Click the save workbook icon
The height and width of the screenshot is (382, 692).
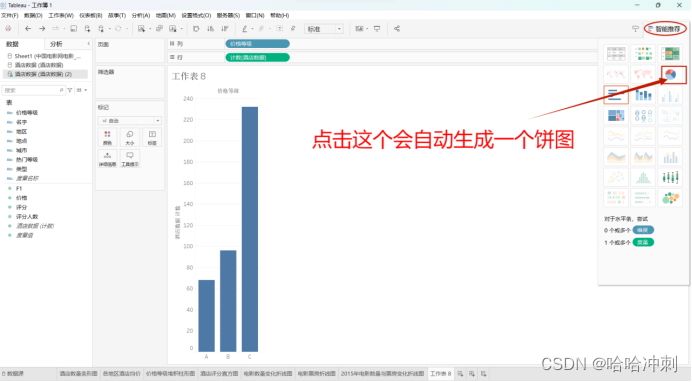pos(74,29)
